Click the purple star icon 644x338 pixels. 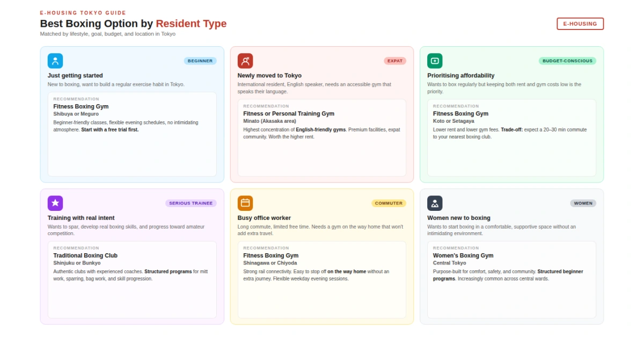[55, 203]
